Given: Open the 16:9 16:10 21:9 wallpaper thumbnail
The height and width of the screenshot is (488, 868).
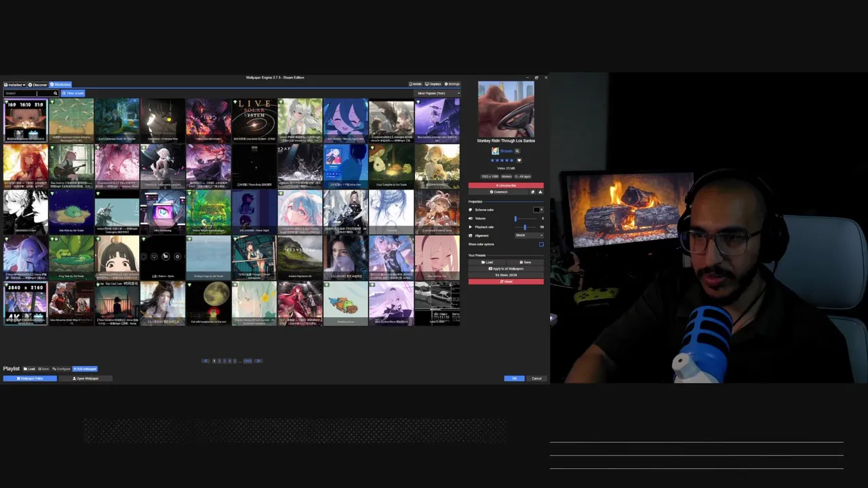Looking at the screenshot, I should 25,120.
